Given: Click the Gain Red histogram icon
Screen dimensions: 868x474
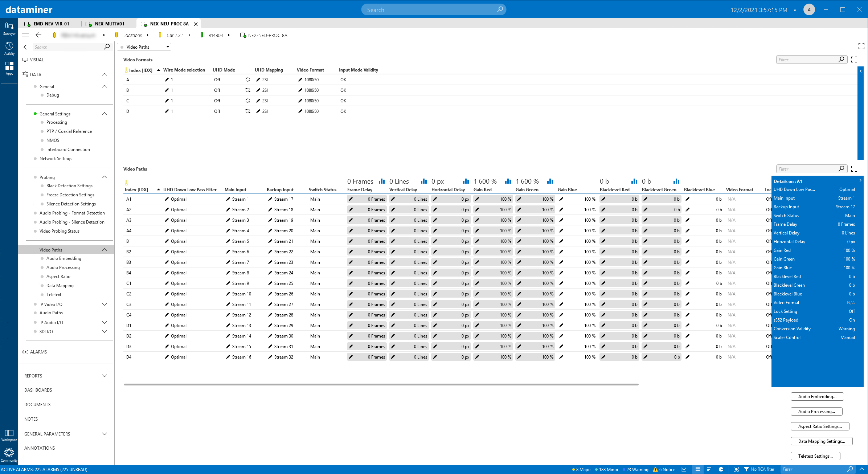Looking at the screenshot, I should coord(508,181).
